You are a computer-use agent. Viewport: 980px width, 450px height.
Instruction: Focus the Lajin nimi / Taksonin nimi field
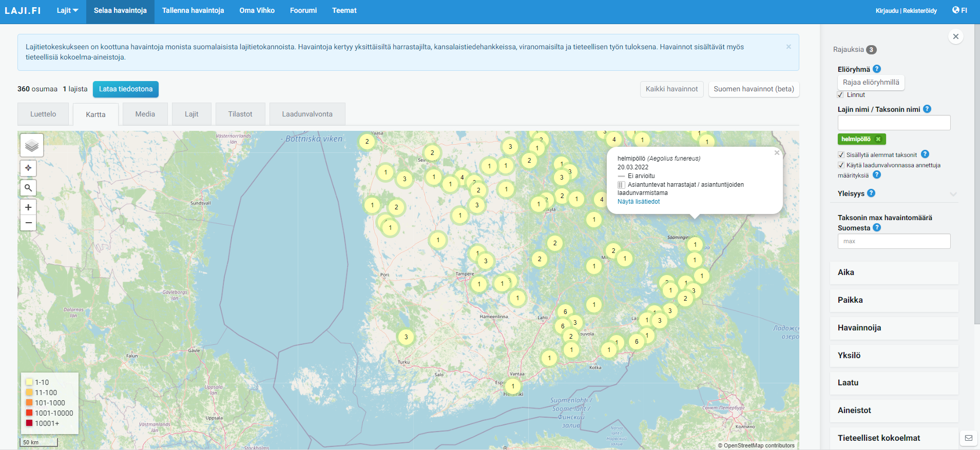(894, 123)
